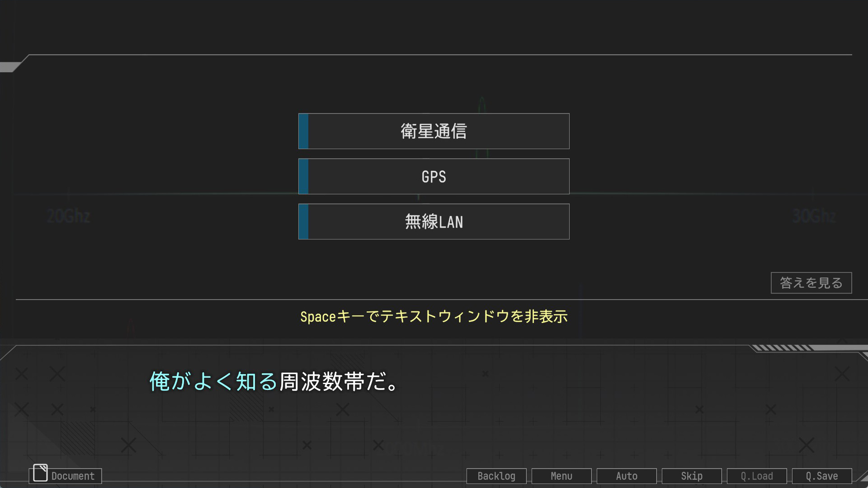Toggle Auto text advance mode

[x=626, y=476]
